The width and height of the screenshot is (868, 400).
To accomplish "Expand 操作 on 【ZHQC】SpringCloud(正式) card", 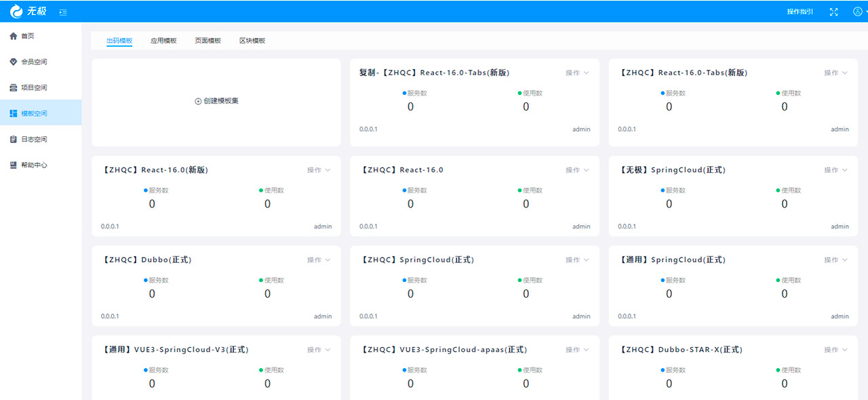I will (577, 260).
